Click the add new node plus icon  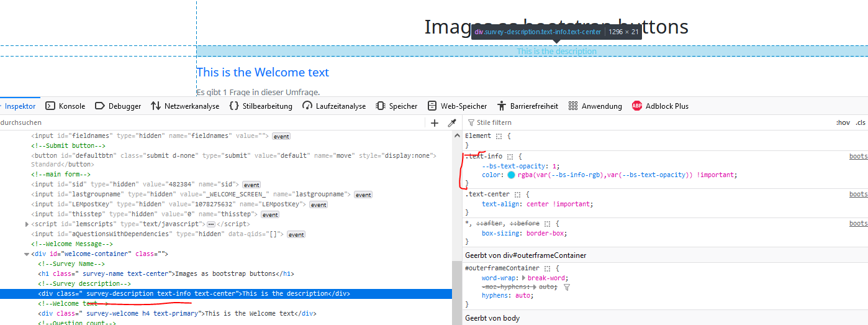pyautogui.click(x=435, y=123)
